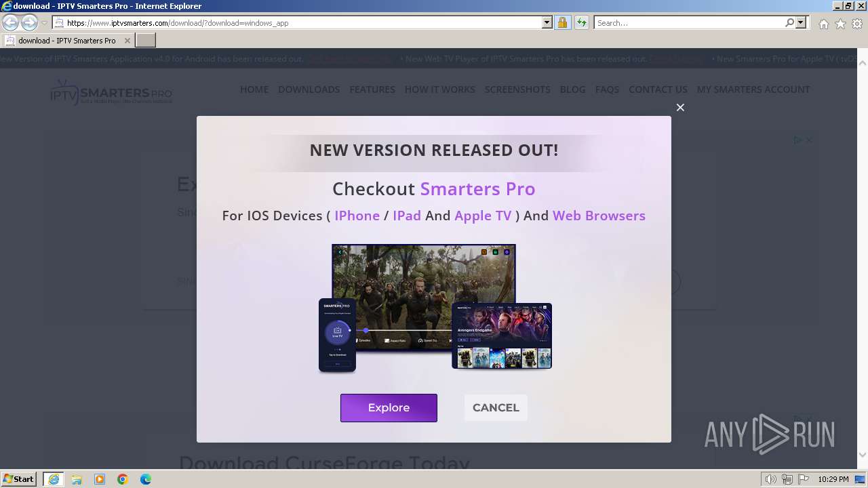
Task: Open the Tools gear menu
Action: pos(857,24)
